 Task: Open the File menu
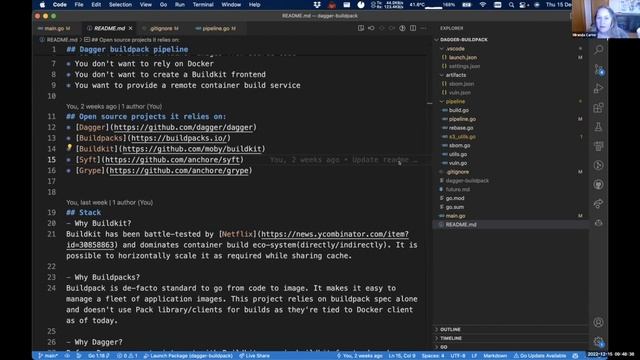pos(79,5)
